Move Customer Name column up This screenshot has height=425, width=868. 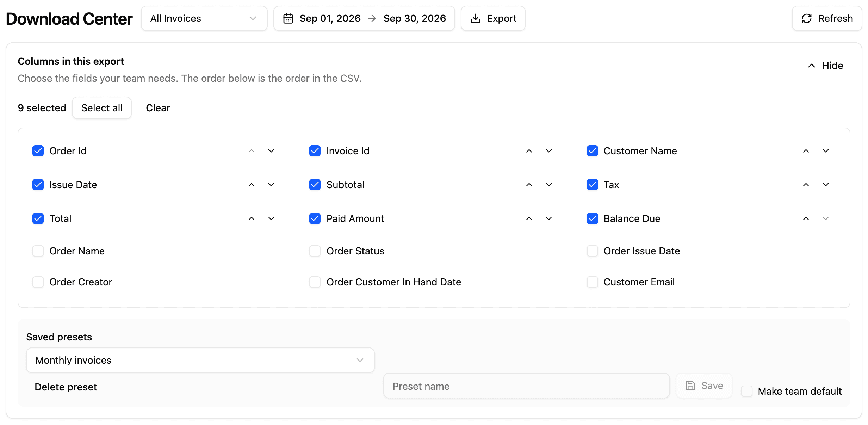tap(806, 151)
